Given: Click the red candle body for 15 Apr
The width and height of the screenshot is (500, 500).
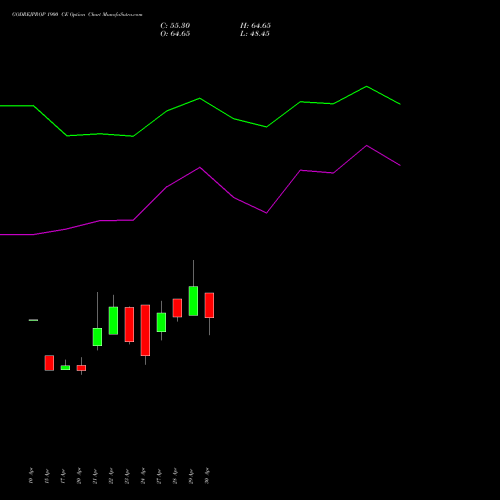Looking at the screenshot, I should click(49, 363).
